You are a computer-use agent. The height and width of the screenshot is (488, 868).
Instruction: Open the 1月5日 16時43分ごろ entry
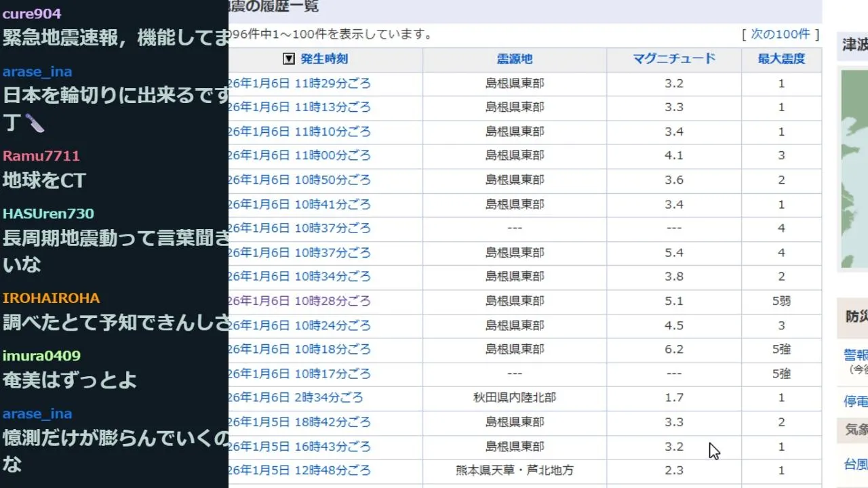(x=300, y=447)
